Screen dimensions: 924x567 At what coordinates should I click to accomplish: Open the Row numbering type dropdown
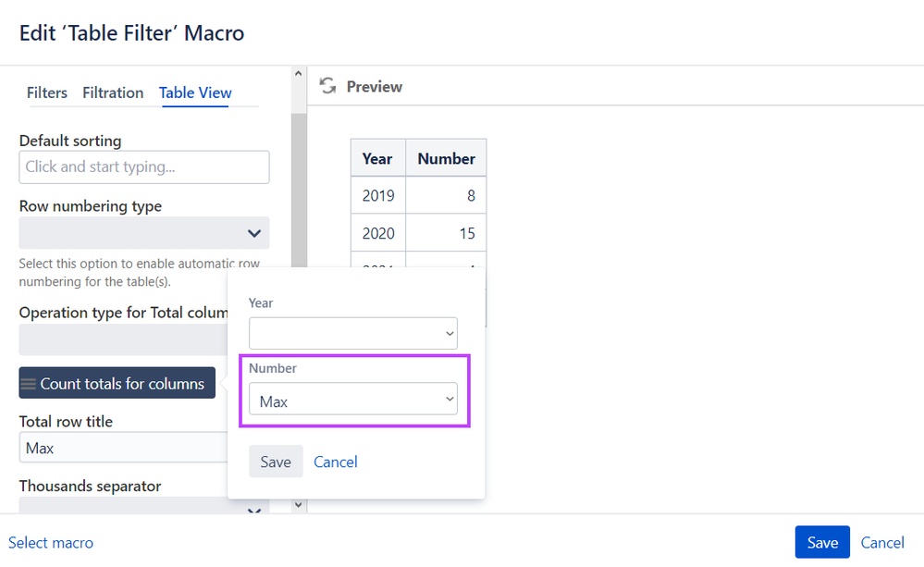click(143, 233)
